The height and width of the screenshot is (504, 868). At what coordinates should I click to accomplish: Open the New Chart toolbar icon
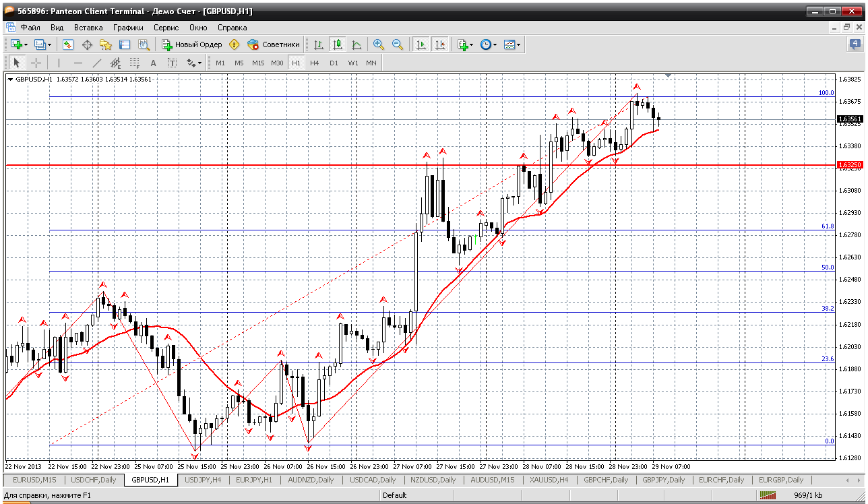click(15, 44)
